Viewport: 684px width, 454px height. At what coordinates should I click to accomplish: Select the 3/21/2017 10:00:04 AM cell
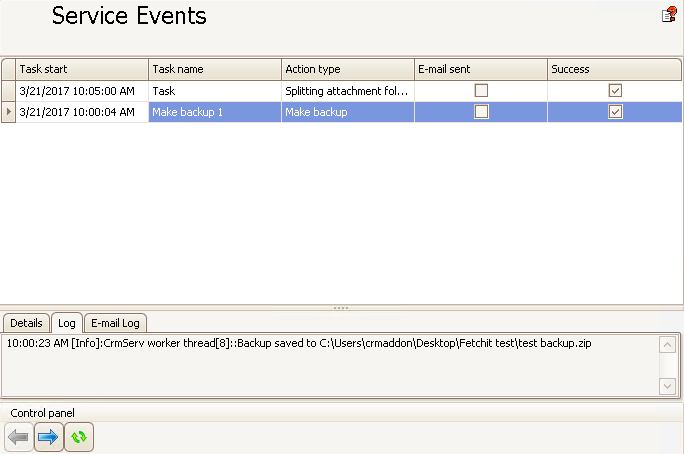82,112
